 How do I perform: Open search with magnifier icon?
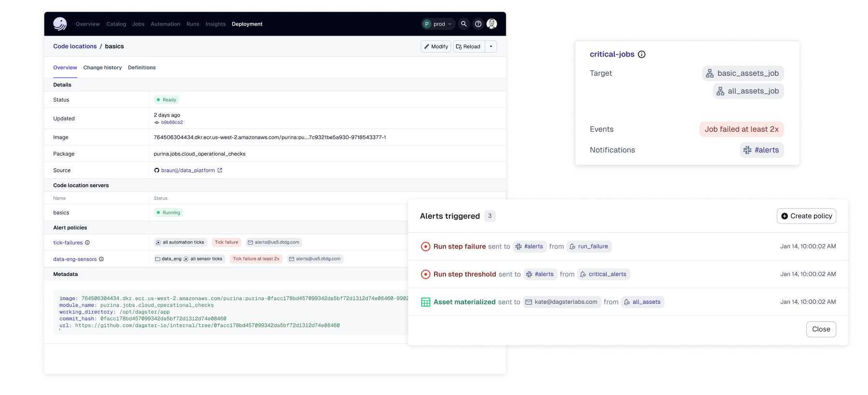click(x=463, y=24)
